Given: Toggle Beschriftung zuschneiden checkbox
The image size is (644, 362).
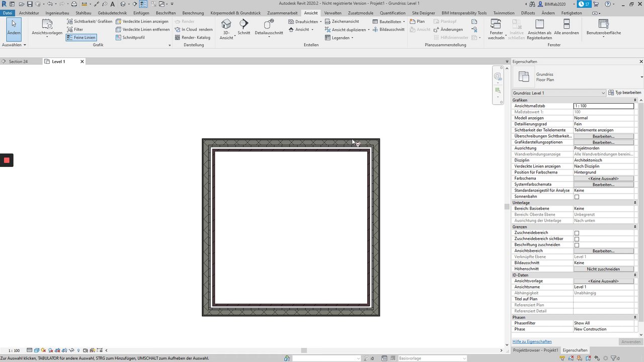Looking at the screenshot, I should (x=577, y=245).
